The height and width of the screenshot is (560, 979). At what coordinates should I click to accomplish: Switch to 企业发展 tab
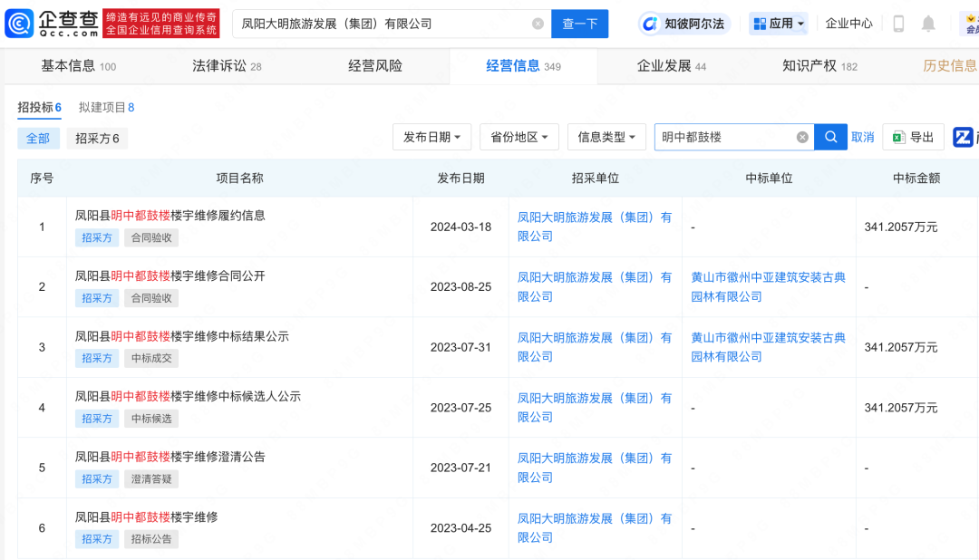(x=671, y=66)
